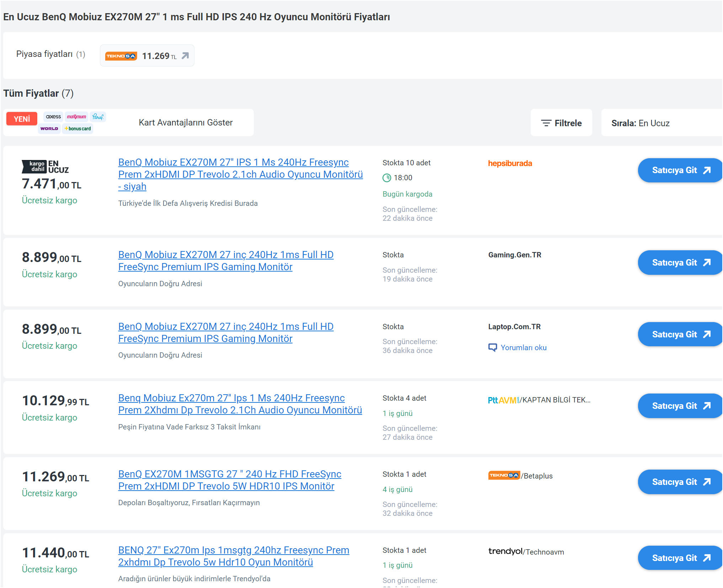This screenshot has height=588, width=723.
Task: Go to seller for hepsiburada offer
Action: [x=680, y=170]
